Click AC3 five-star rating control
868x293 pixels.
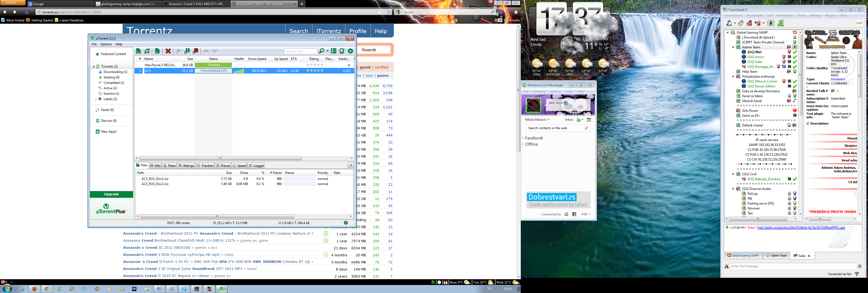(x=315, y=71)
